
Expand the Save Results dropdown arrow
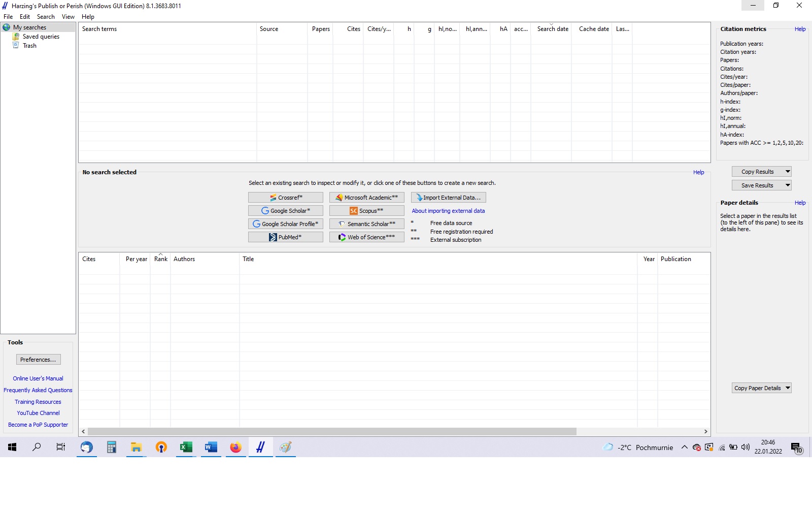click(x=788, y=185)
